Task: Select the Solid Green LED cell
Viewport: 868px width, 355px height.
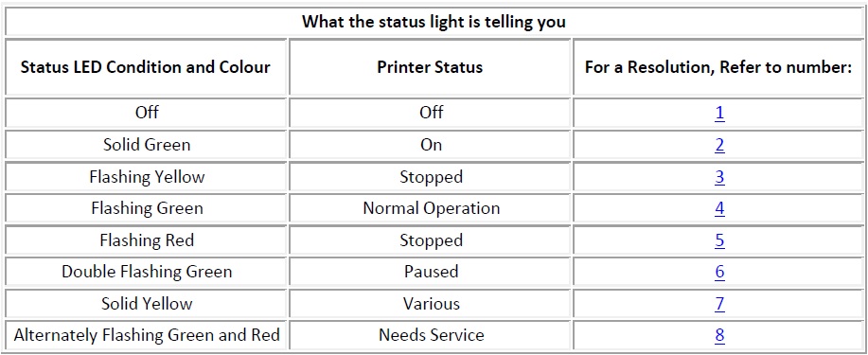Action: (x=147, y=145)
